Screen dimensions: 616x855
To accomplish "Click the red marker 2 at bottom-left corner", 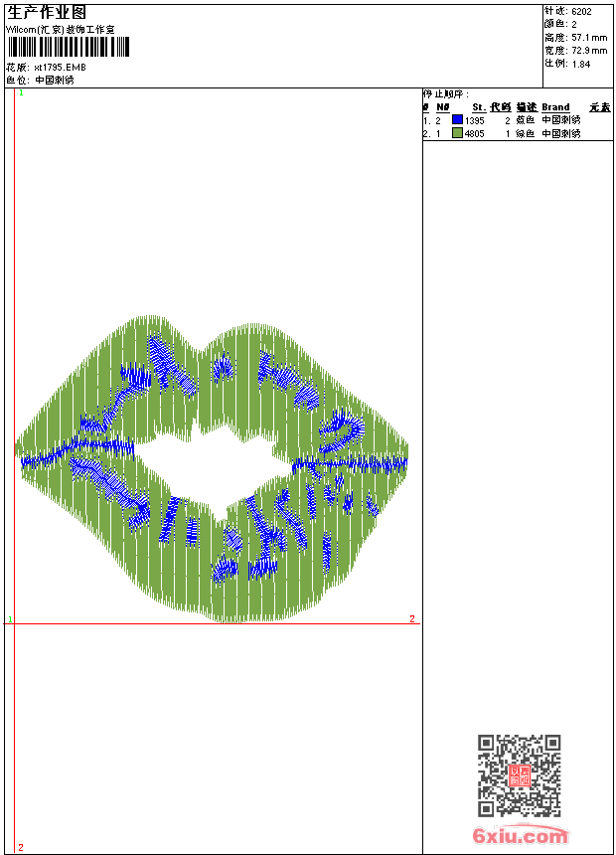I will [20, 847].
